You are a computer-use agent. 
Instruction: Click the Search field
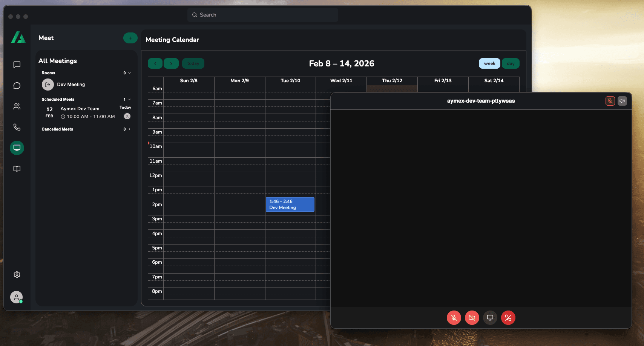pos(263,15)
